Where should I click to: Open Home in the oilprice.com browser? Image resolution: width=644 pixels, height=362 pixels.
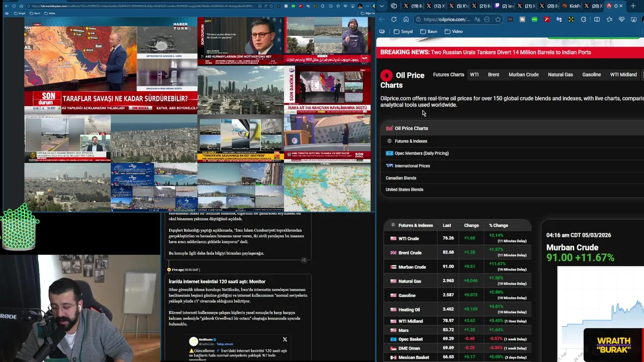tap(406, 19)
